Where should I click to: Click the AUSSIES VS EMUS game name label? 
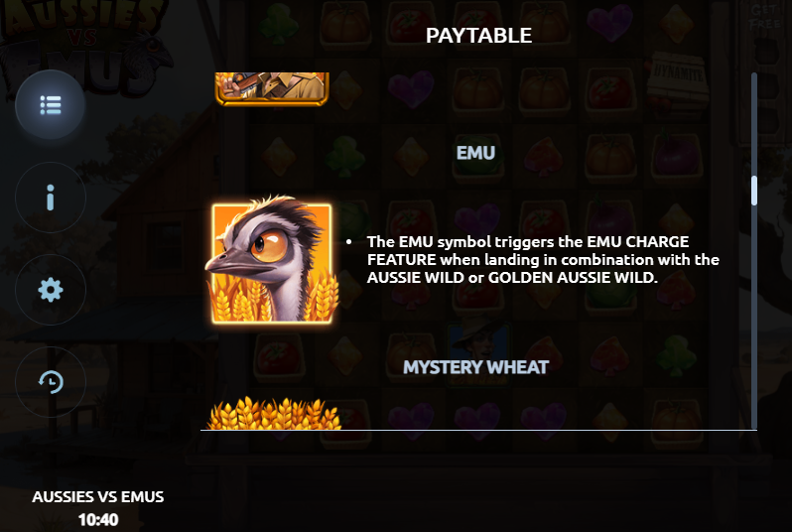click(x=98, y=496)
